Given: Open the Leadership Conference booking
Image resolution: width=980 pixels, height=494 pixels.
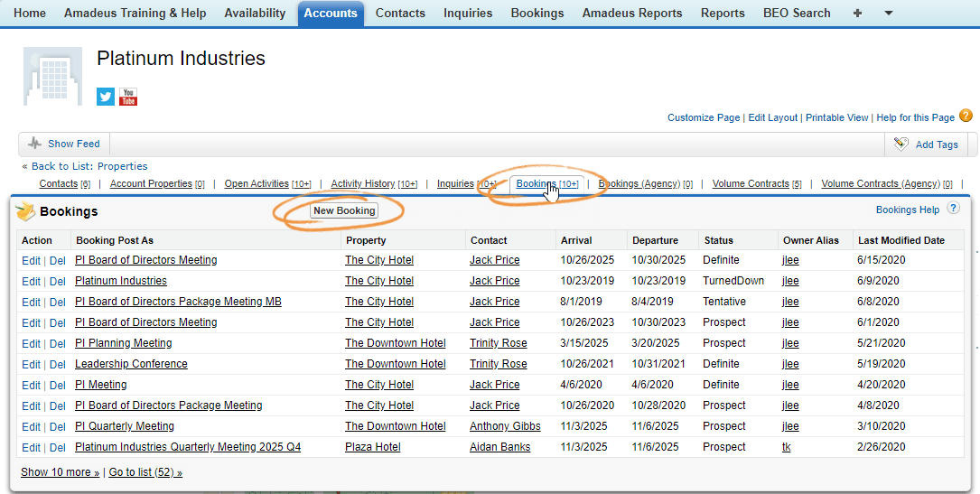Looking at the screenshot, I should tap(131, 364).
